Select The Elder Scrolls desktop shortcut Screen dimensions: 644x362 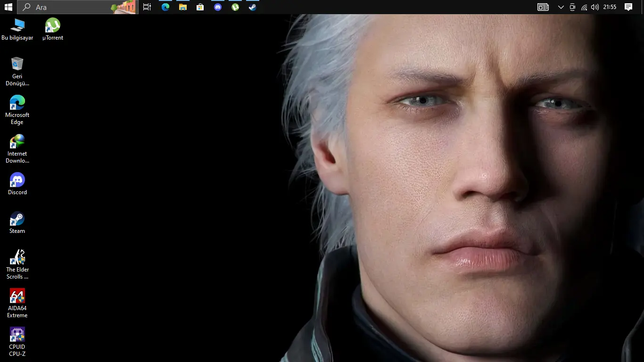pos(17,265)
